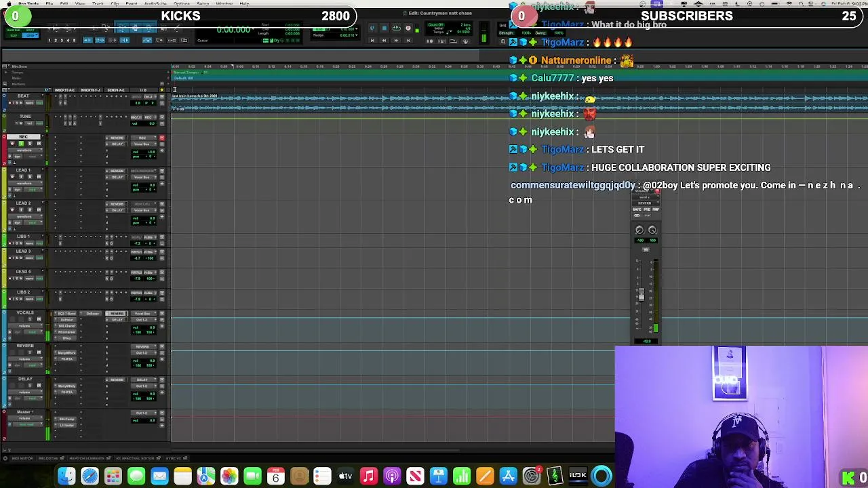Select the Pencil tool
This screenshot has width=868, height=488.
[177, 28]
